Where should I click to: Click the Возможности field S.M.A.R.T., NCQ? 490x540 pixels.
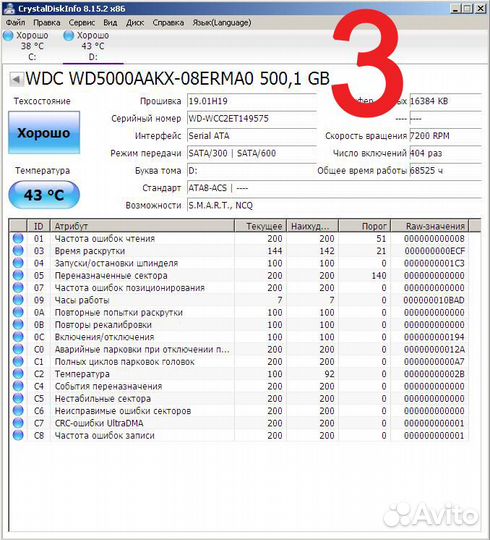[334, 206]
